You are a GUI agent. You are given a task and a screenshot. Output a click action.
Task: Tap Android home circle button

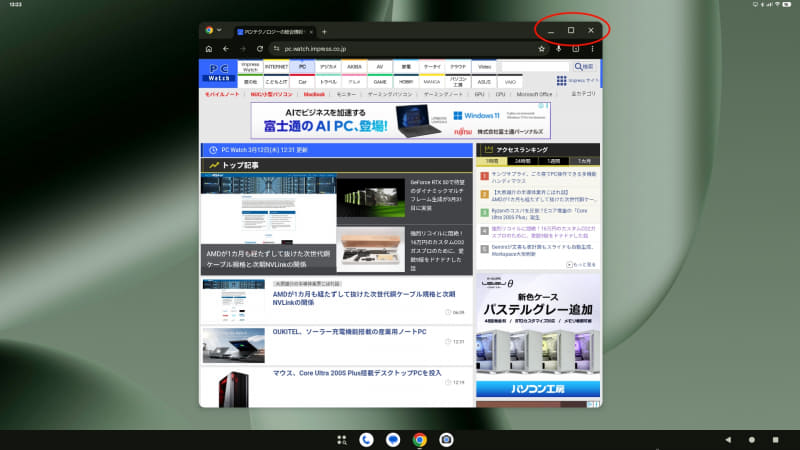point(752,440)
